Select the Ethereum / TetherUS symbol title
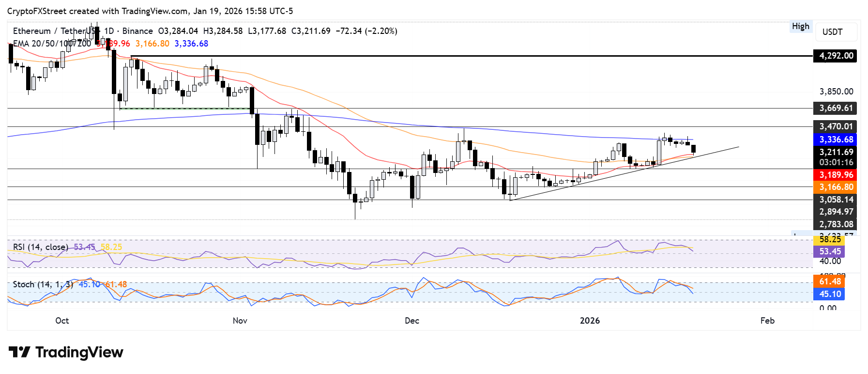 coord(53,31)
